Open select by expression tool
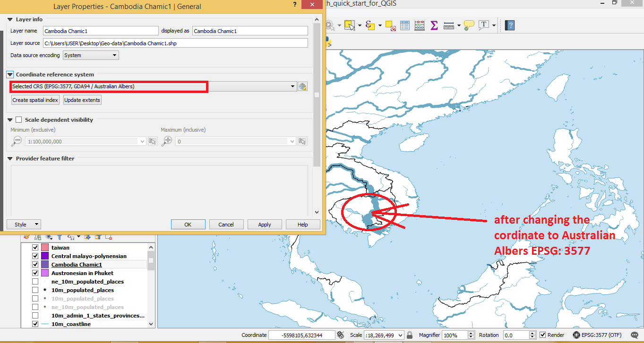The image size is (644, 343). click(370, 25)
